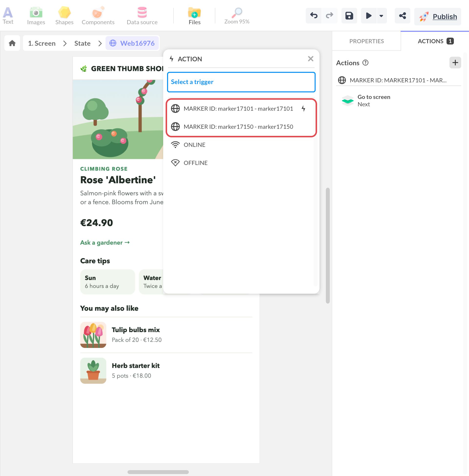Choose trigger MARKER ID: marker17101
469x476 pixels.
tap(241, 109)
